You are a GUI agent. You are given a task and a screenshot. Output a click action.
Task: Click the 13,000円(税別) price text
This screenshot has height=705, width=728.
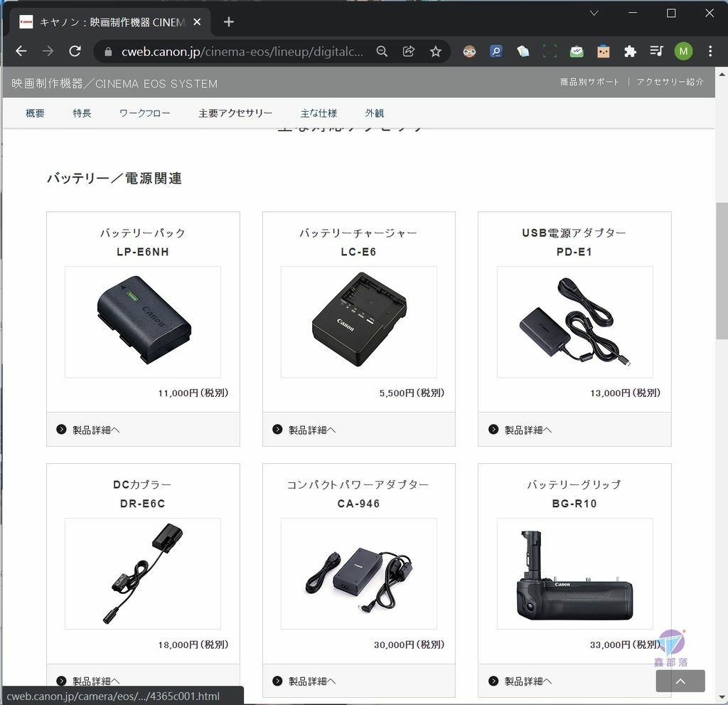626,393
